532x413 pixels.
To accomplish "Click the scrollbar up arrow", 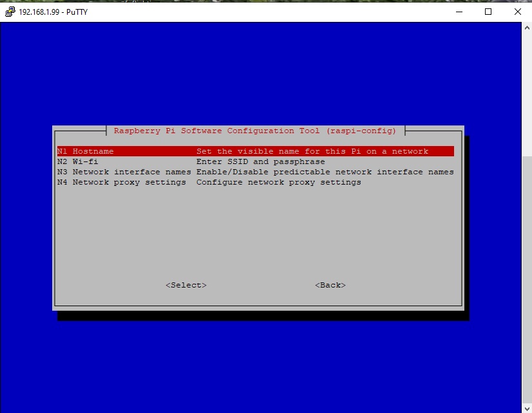I will (x=526, y=28).
